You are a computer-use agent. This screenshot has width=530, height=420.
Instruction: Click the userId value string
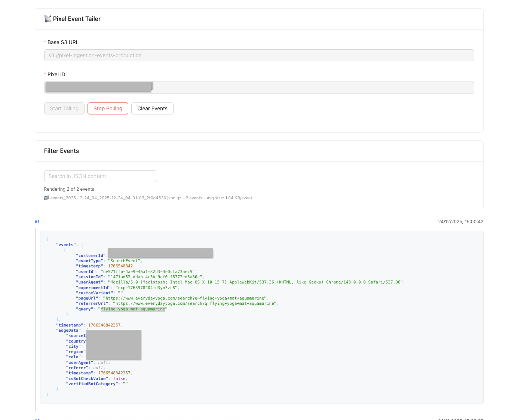(148, 272)
